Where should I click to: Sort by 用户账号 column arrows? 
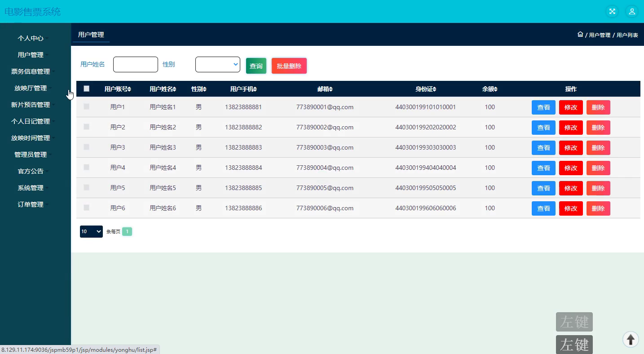pos(129,89)
